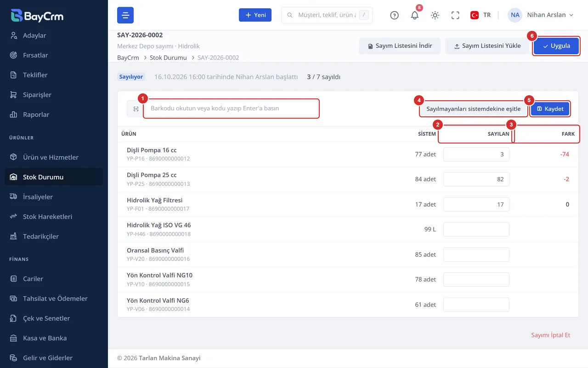Open Ürün ve Hizmetler sidebar item
The width and height of the screenshot is (588, 368).
coord(54,157)
